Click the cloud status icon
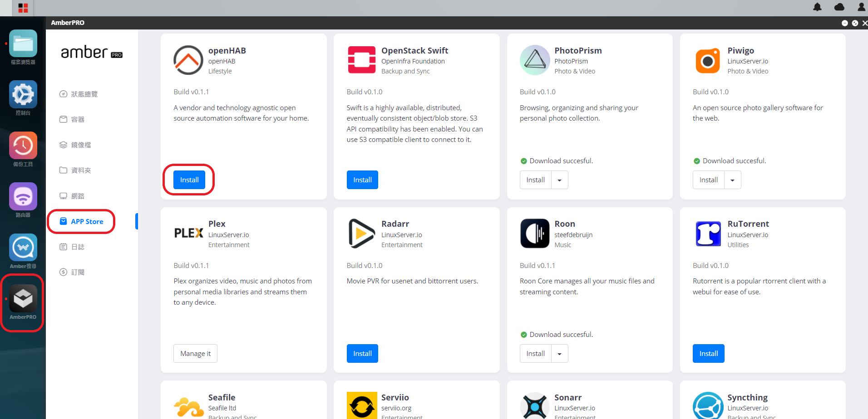Screen dimensions: 868x419 point(839,7)
